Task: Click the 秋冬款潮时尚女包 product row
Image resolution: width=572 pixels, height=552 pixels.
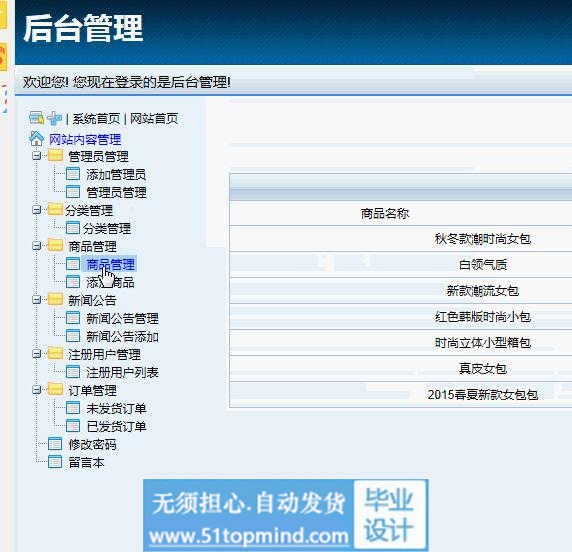Action: click(401, 239)
